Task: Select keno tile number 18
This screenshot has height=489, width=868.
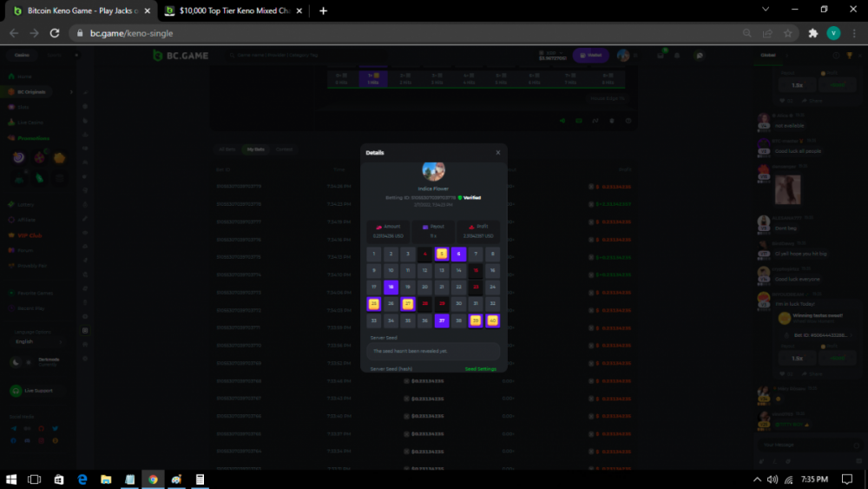Action: point(391,287)
